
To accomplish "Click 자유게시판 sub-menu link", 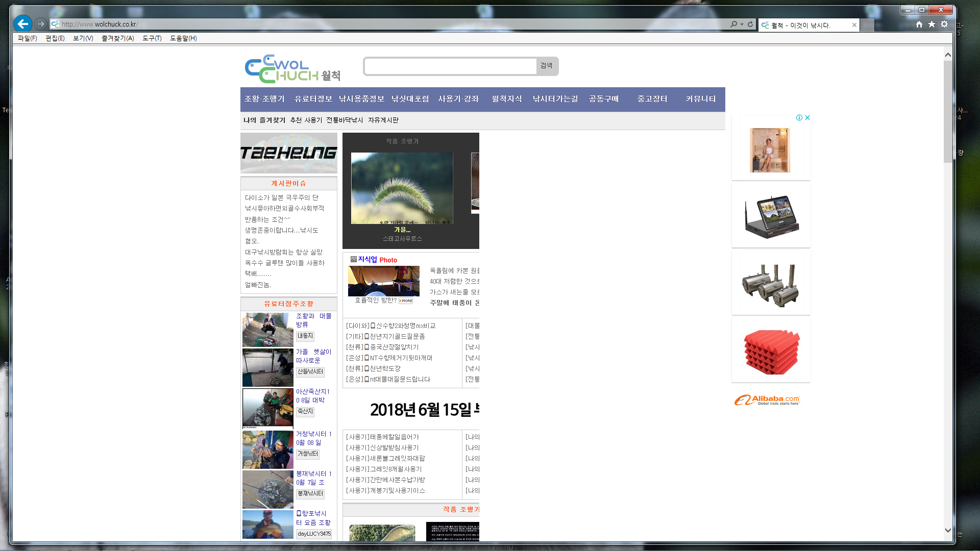I will [x=383, y=120].
